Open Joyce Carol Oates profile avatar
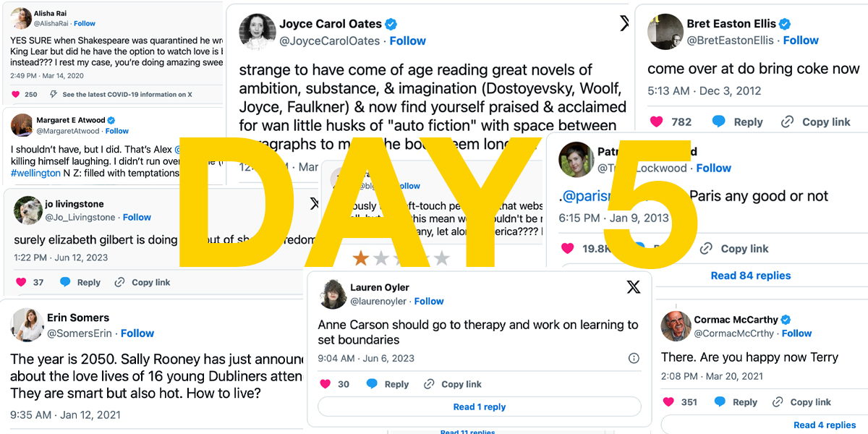The width and height of the screenshot is (868, 434). [x=257, y=32]
